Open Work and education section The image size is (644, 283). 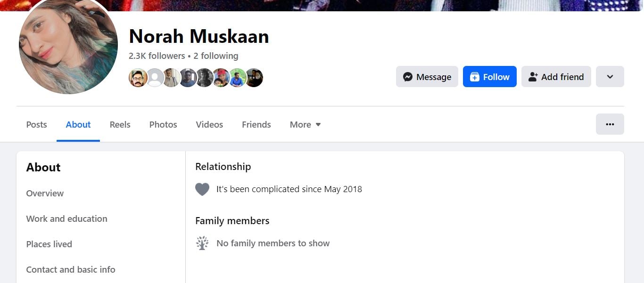[66, 218]
